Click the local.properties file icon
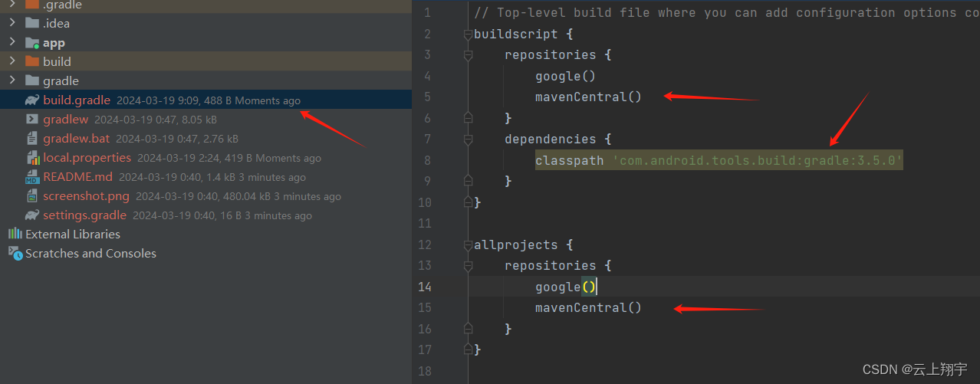 (33, 158)
